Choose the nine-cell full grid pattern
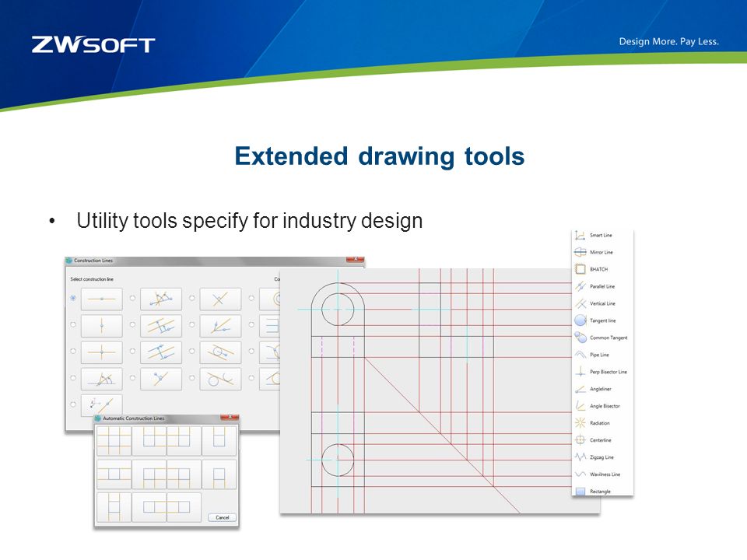Viewport: 747px width, 560px height. (x=114, y=441)
